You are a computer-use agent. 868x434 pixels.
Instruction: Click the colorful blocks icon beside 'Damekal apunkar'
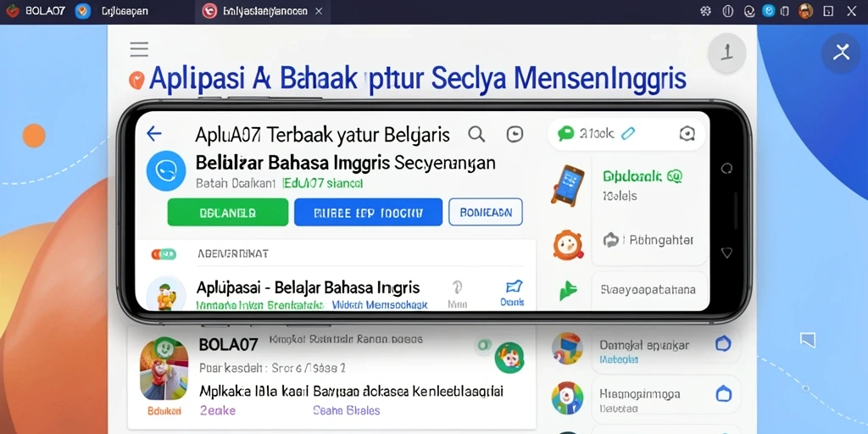click(x=567, y=348)
